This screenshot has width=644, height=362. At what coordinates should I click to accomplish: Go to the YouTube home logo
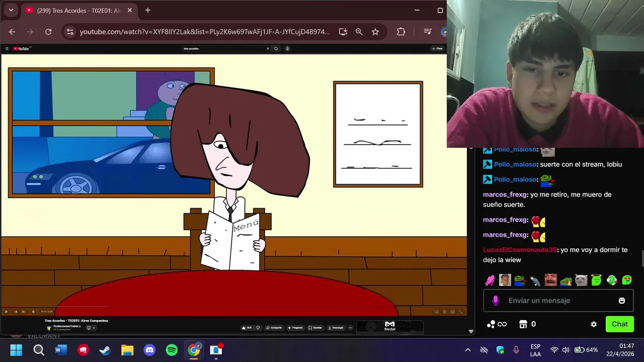coord(22,49)
